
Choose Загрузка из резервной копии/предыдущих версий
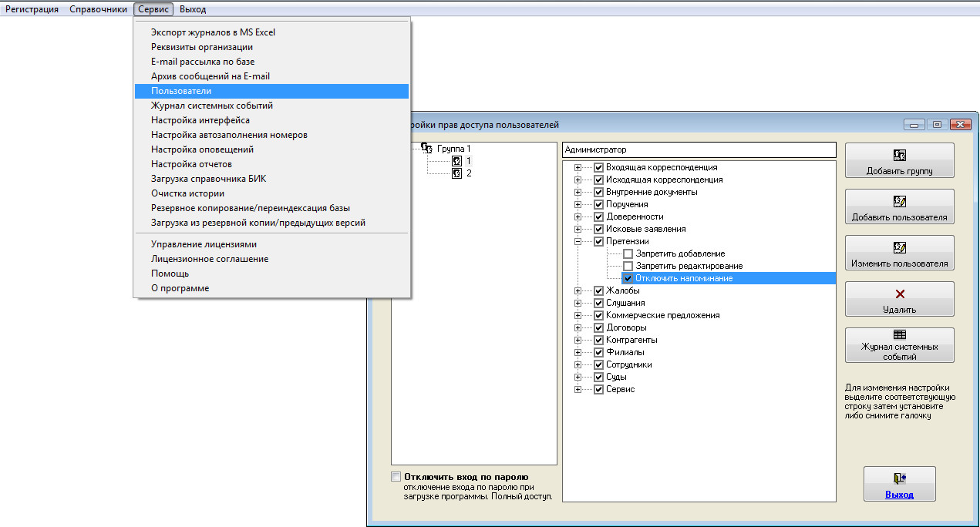click(272, 223)
